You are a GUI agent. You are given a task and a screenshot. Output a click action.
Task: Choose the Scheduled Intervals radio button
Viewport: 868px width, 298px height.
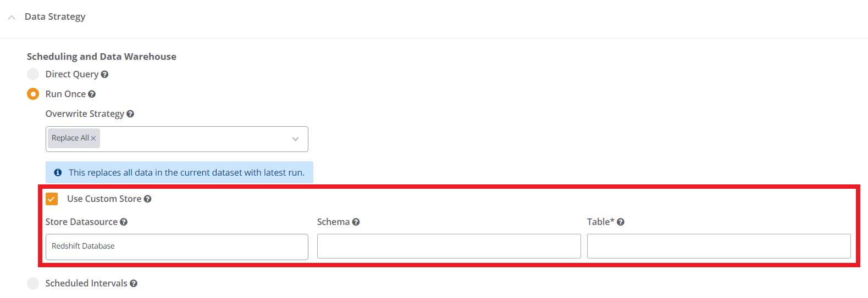[33, 283]
